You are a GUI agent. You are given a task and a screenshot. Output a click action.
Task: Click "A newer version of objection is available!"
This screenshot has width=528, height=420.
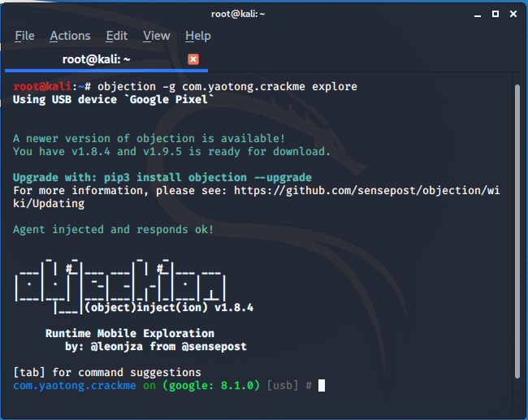(x=149, y=138)
